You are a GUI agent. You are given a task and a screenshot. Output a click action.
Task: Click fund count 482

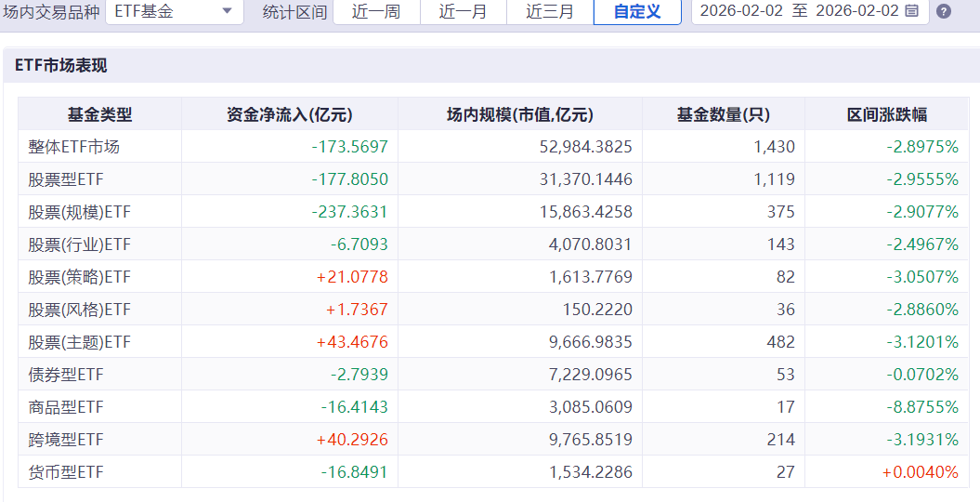pyautogui.click(x=781, y=342)
